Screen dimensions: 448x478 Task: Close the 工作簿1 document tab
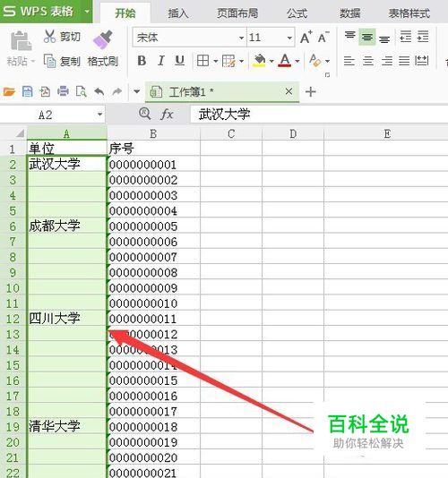pyautogui.click(x=289, y=91)
